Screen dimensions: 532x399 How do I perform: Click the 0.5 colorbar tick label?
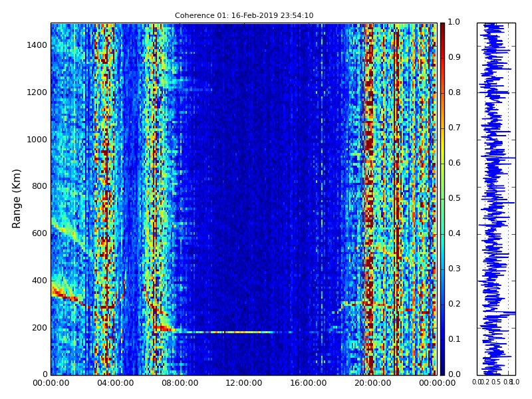pyautogui.click(x=454, y=198)
